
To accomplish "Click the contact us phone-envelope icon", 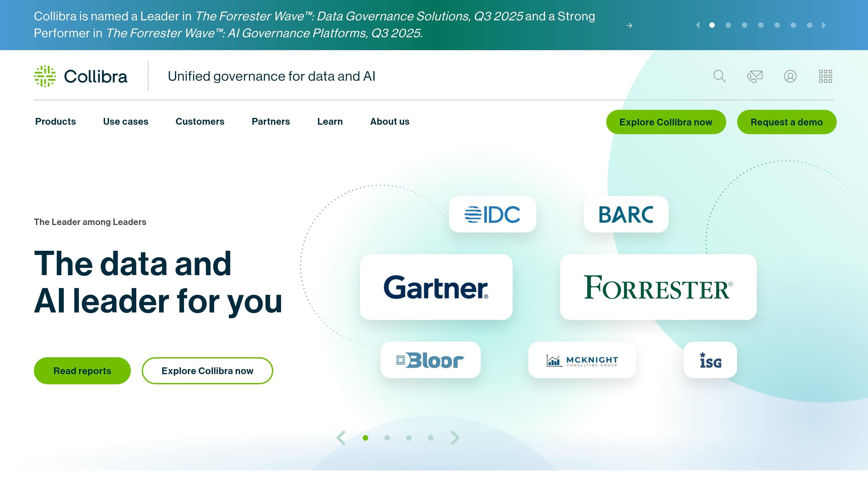I will click(x=755, y=76).
